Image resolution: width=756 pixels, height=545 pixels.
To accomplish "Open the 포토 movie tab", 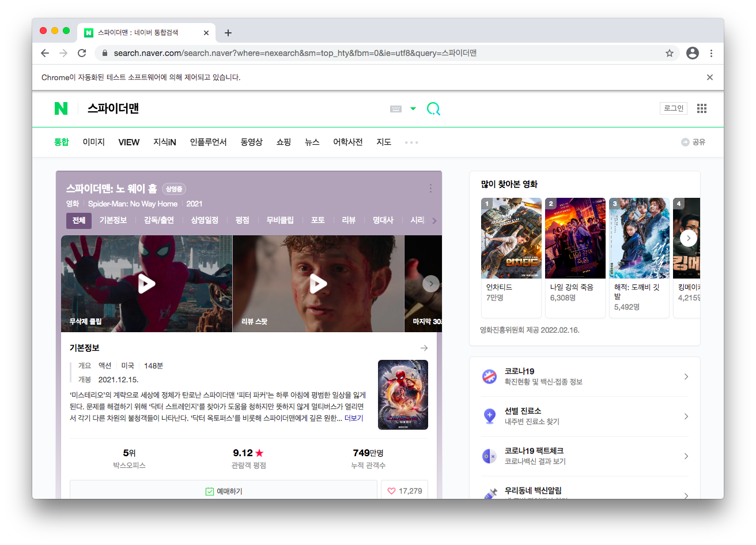I will [318, 220].
